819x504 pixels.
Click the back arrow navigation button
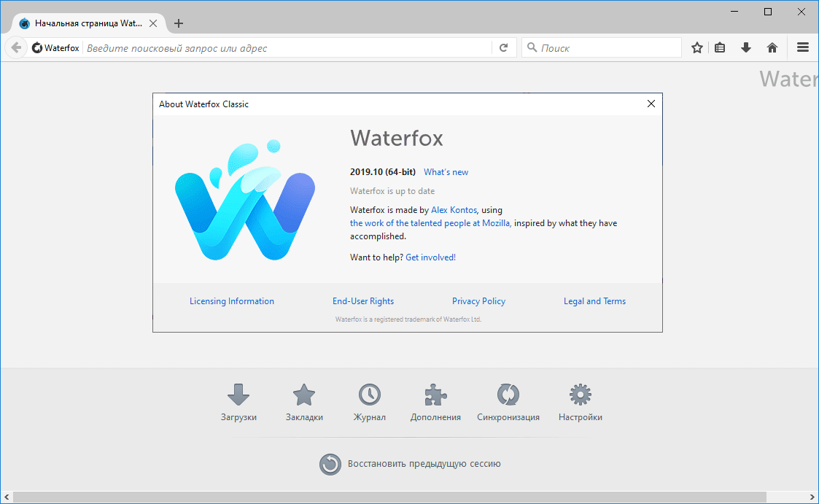click(x=16, y=48)
